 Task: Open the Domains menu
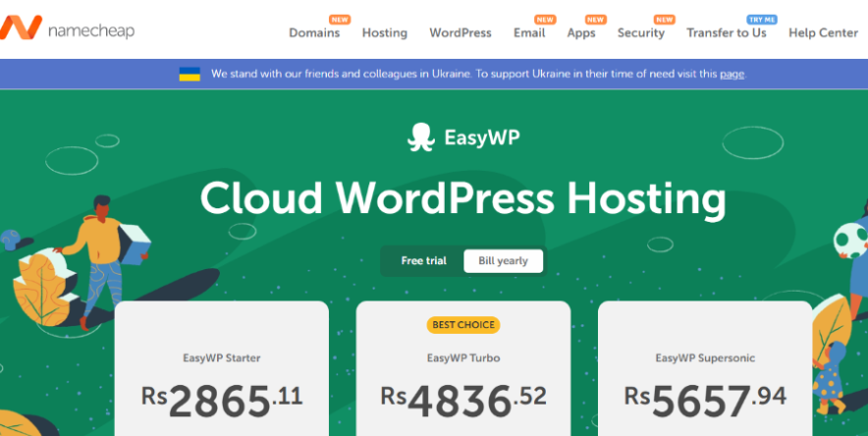314,32
